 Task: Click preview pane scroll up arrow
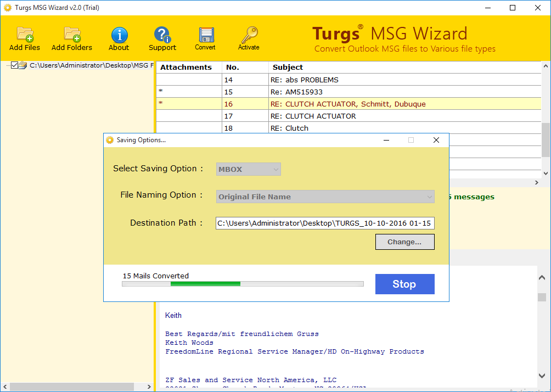click(542, 278)
